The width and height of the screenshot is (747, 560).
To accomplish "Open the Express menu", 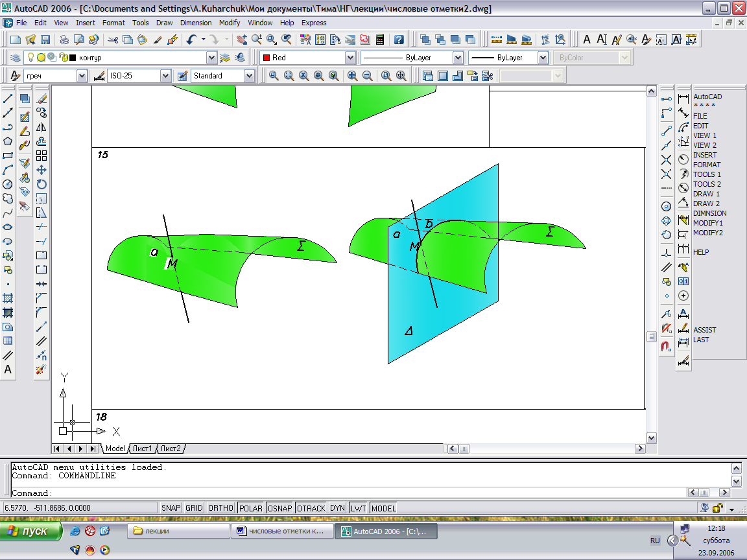I will coord(314,23).
